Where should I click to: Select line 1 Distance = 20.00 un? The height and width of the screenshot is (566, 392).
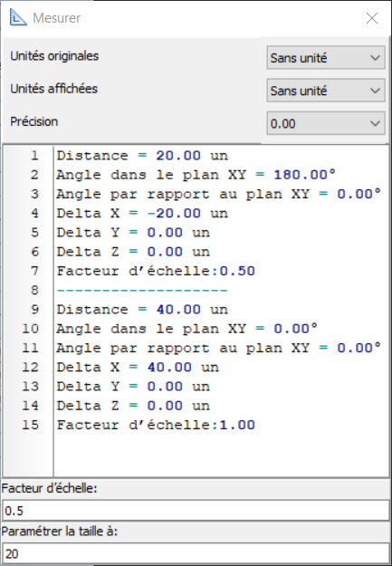point(142,156)
